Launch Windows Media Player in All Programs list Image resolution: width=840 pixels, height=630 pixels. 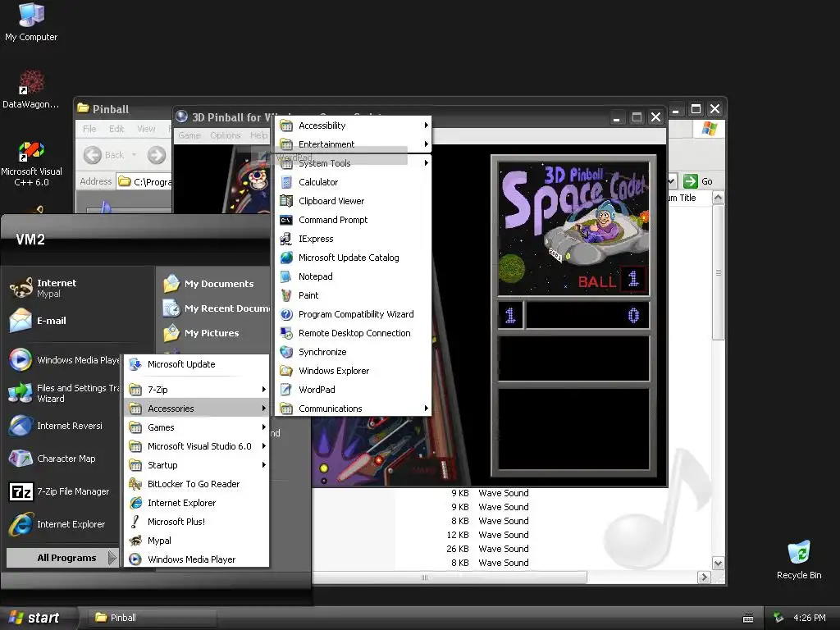[x=197, y=559]
